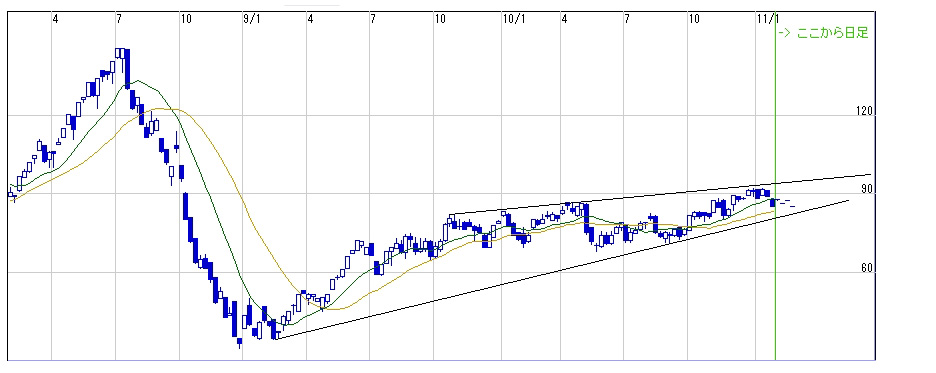Click the "60" price axis label
This screenshot has height=373, width=936.
point(867,269)
